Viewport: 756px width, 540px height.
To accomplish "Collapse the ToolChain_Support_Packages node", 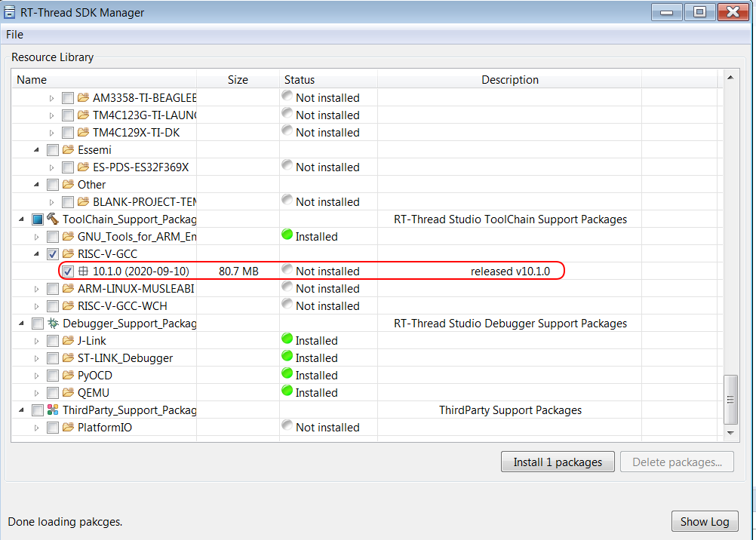I will tap(21, 219).
